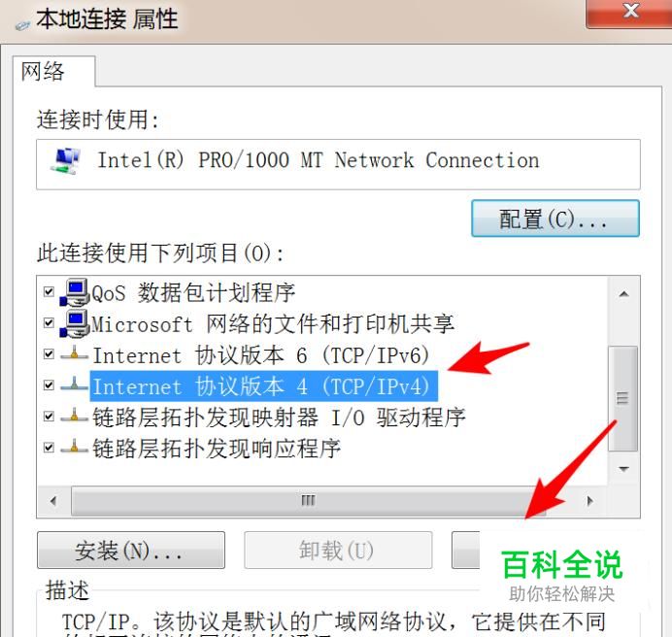This screenshot has width=672, height=637.
Task: Click the local connection title bar icon
Action: (22, 25)
